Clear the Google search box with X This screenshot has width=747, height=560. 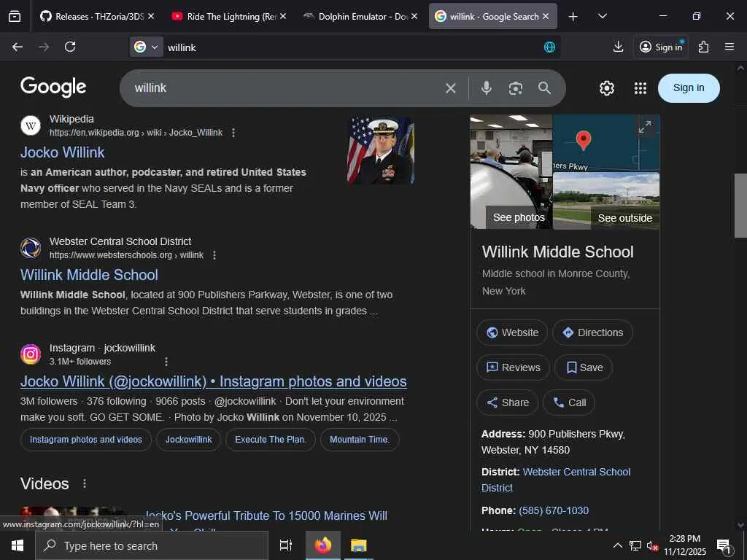coord(450,88)
